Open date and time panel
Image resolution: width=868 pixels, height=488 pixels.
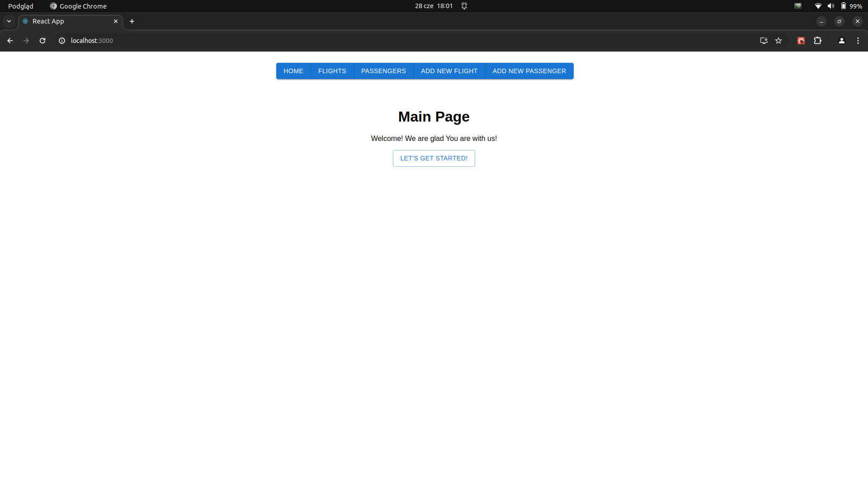[434, 6]
